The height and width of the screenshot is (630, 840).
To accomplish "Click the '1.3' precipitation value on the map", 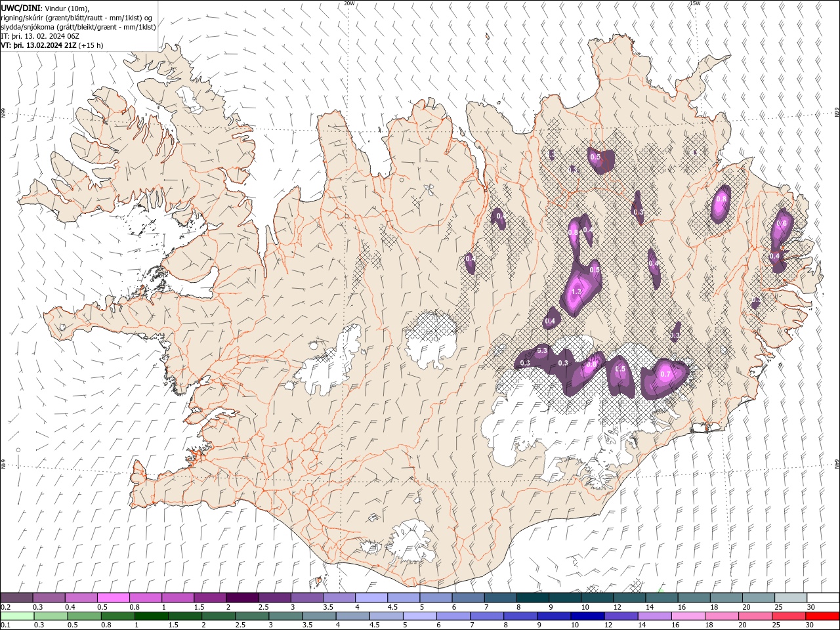I will [577, 291].
